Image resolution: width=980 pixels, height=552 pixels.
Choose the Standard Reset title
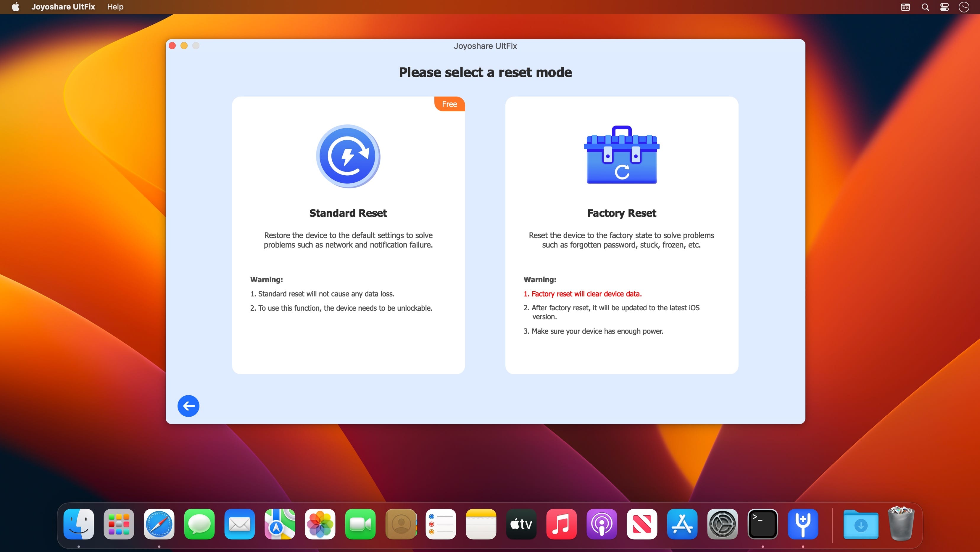pos(348,213)
